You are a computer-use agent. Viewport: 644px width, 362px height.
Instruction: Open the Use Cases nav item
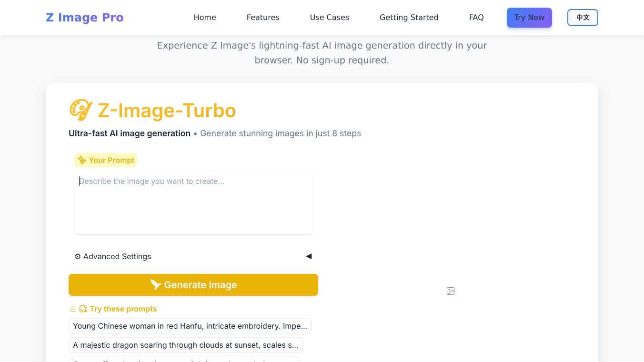[x=330, y=18]
